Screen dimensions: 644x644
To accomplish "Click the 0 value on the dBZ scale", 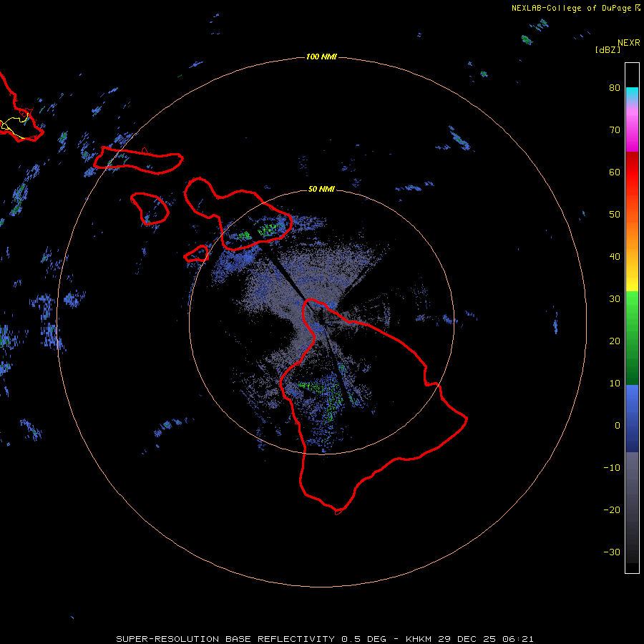I will 618,426.
